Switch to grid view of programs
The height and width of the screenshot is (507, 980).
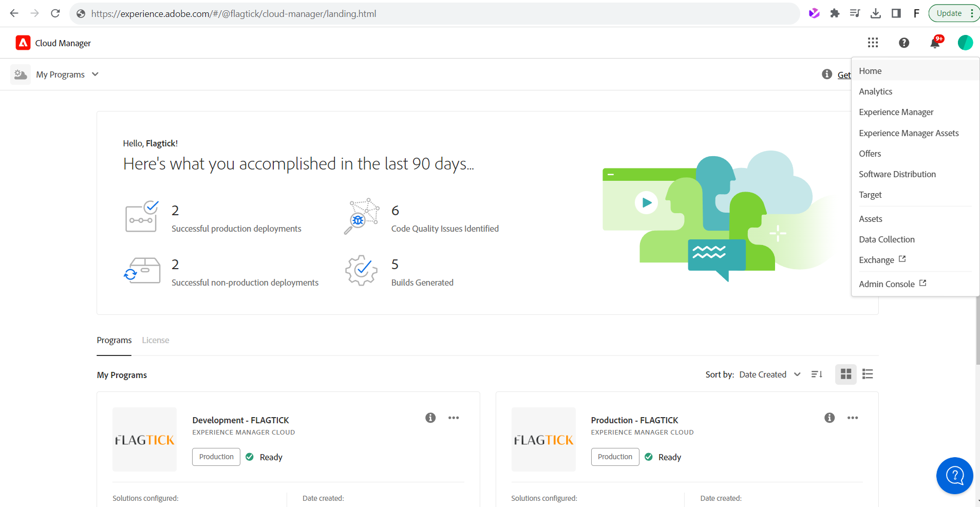846,374
